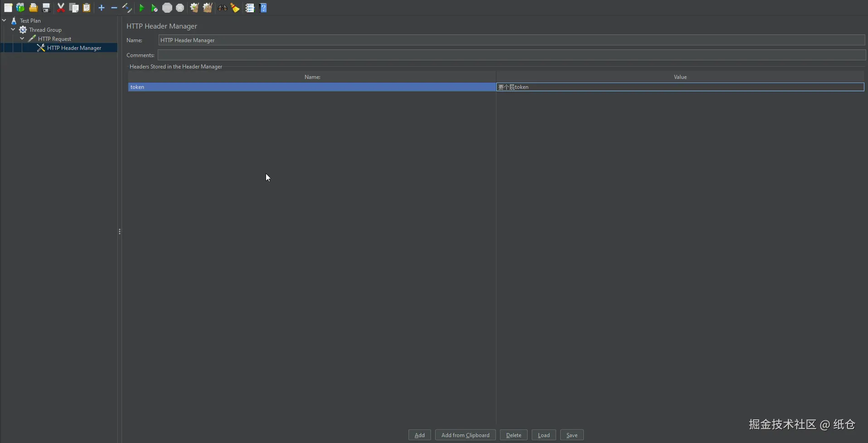
Task: Select the 'token' name cell
Action: (x=312, y=87)
